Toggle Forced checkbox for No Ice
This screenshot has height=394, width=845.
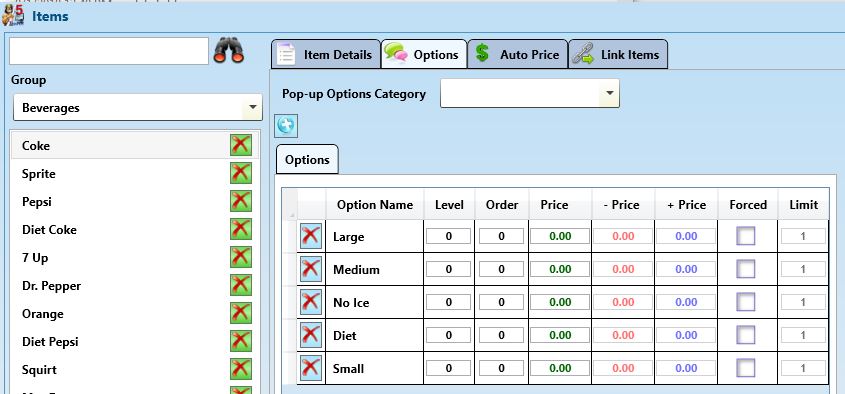tap(746, 302)
